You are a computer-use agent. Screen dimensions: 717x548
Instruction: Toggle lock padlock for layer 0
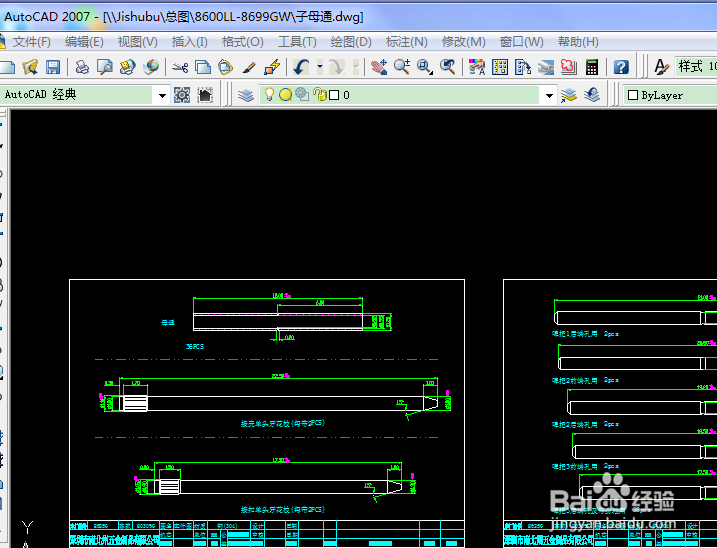click(319, 95)
